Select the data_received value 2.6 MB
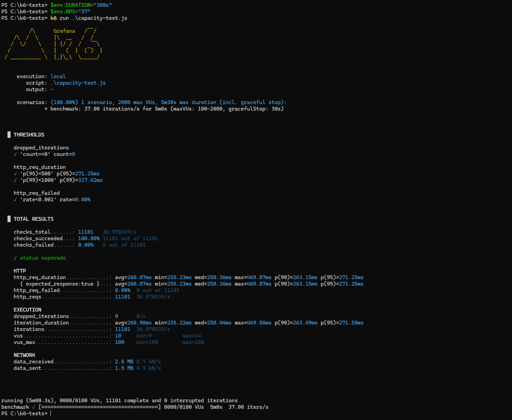 pos(124,362)
